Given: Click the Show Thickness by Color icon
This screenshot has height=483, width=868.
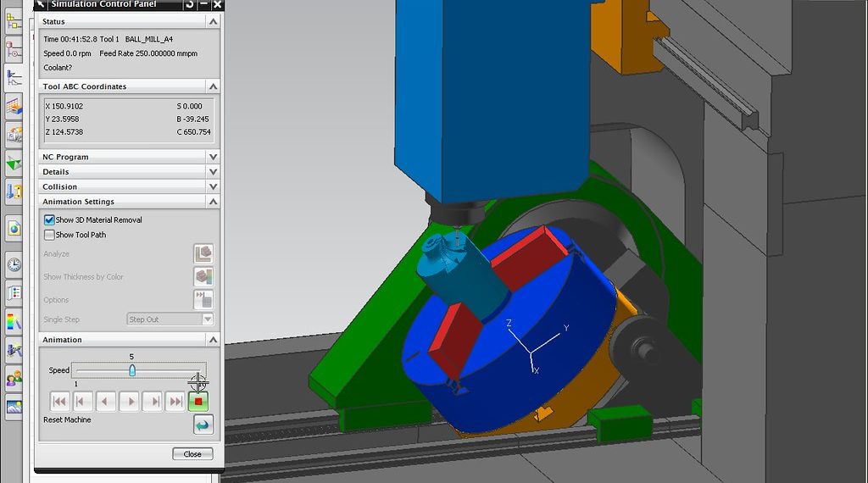Looking at the screenshot, I should point(203,276).
